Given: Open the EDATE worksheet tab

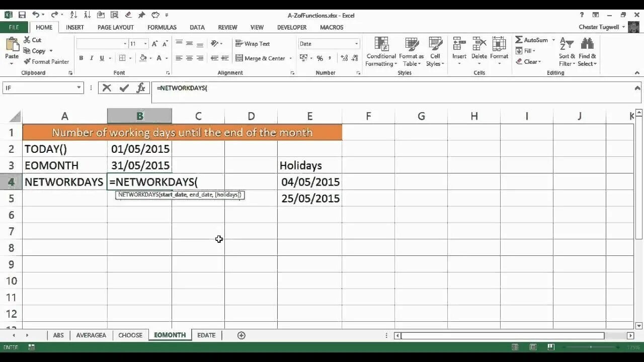Looking at the screenshot, I should click(206, 335).
